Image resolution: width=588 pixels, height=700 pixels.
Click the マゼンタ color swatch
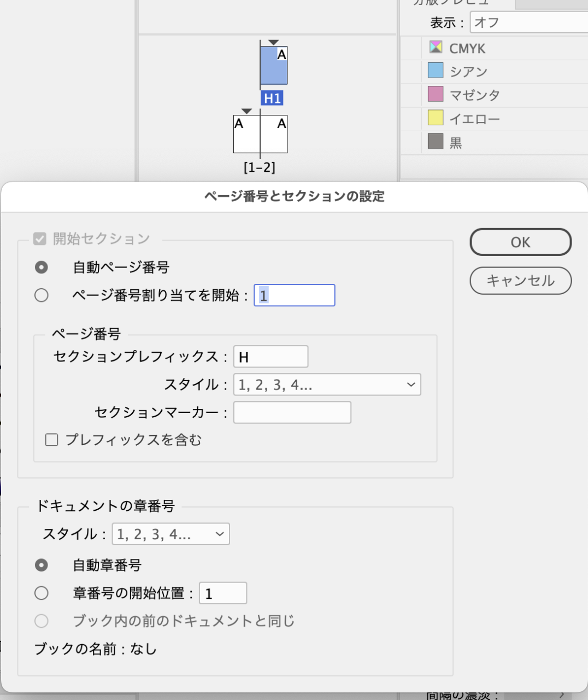pos(436,94)
